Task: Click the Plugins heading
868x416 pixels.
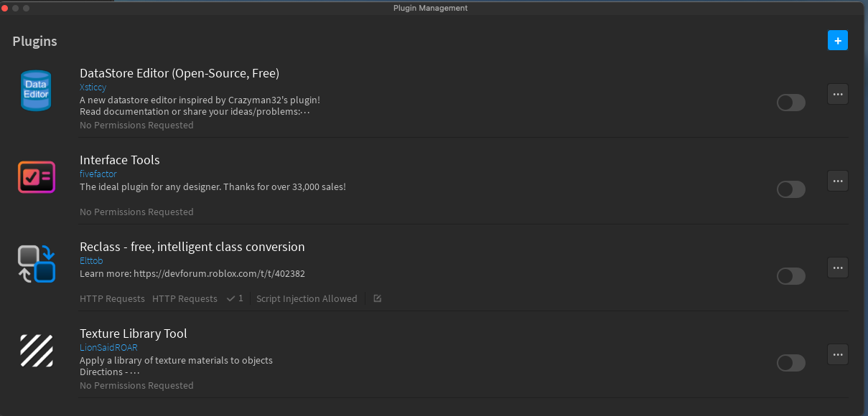Action: (x=34, y=41)
